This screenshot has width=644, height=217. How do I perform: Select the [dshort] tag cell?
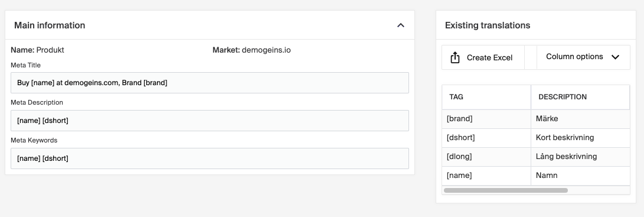point(486,138)
